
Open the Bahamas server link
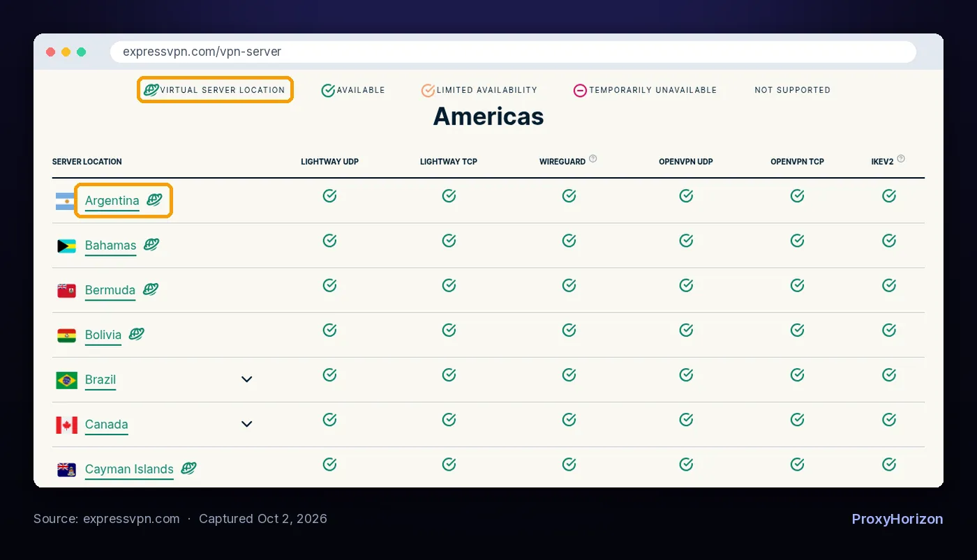[x=110, y=245]
